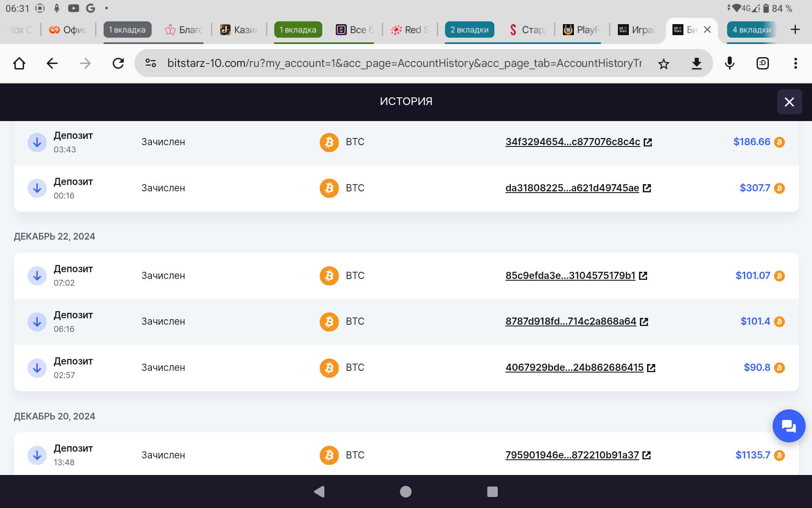The width and height of the screenshot is (812, 508).
Task: Open the browser three-dot menu
Action: pos(796,63)
